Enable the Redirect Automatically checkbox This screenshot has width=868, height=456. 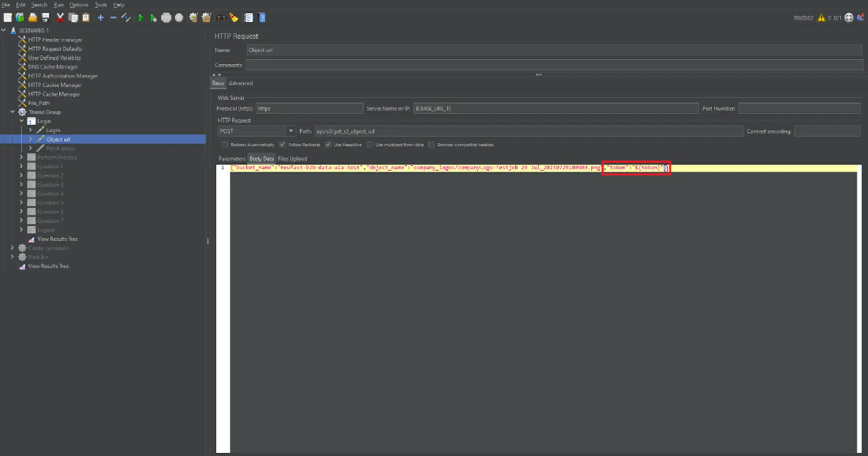(224, 144)
